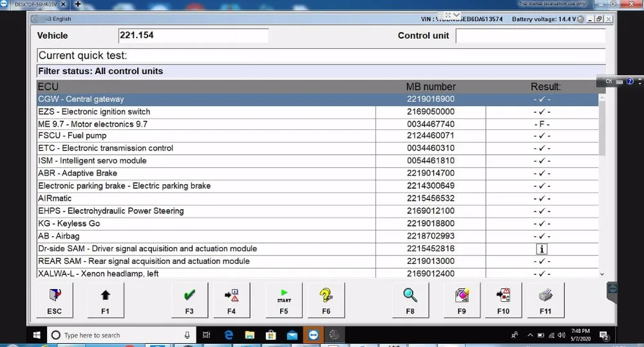Add a new TeamViewer session tab
644x347 pixels.
[x=77, y=4]
